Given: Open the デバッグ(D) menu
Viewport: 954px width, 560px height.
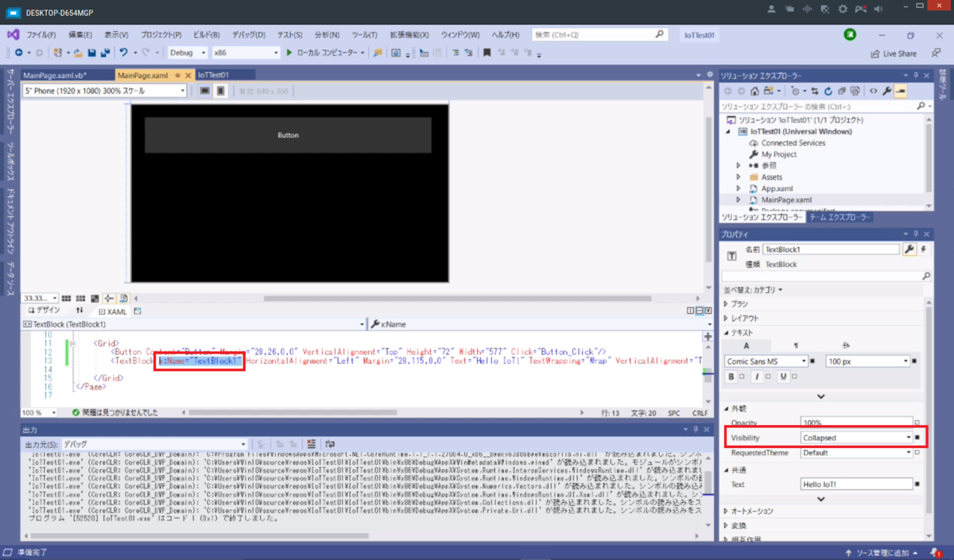Looking at the screenshot, I should (249, 35).
